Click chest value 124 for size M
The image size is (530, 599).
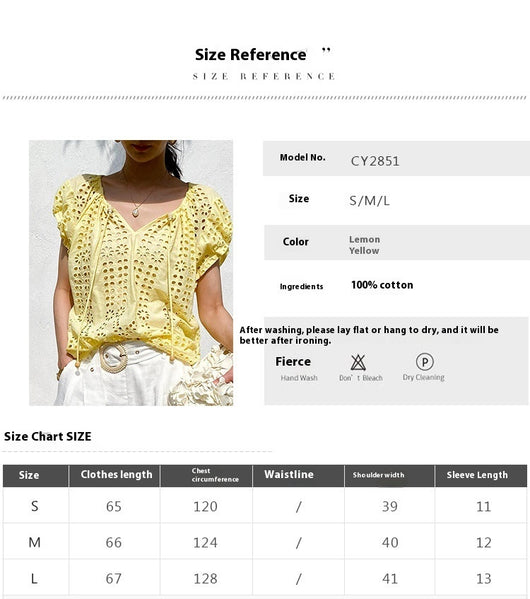205,542
